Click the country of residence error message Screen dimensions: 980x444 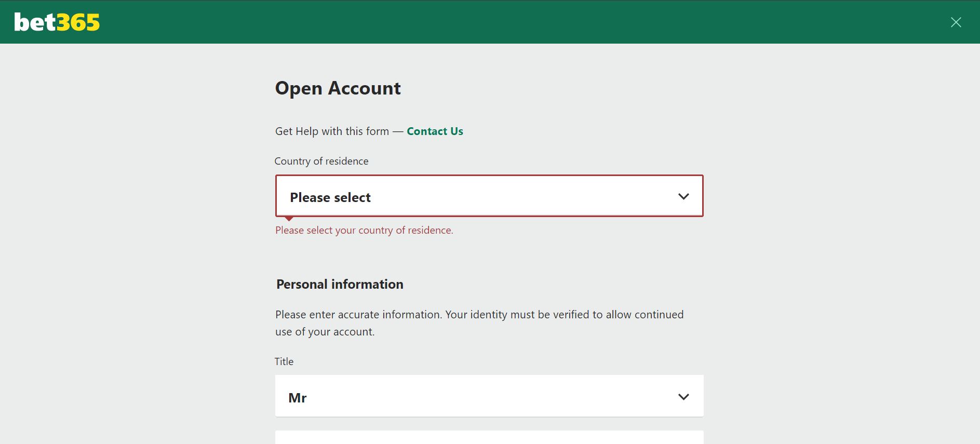364,230
